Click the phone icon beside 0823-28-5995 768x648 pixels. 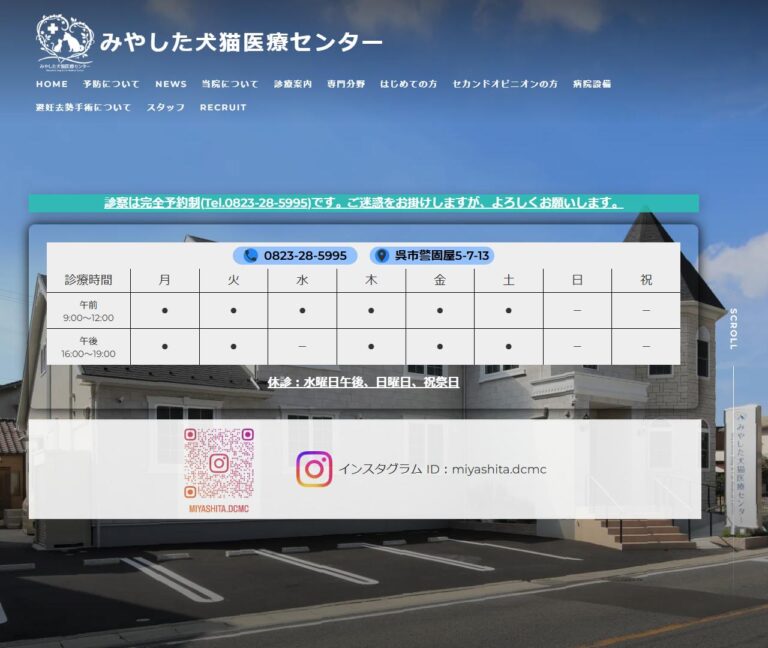(251, 255)
